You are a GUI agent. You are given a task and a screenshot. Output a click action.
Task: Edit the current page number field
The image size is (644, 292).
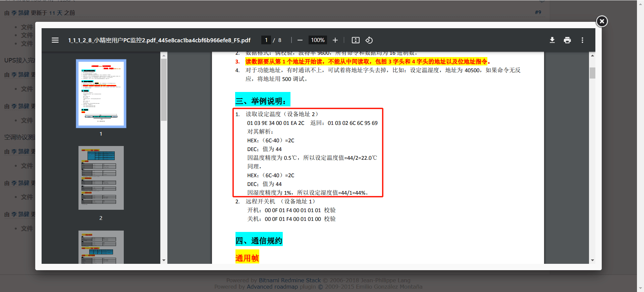click(x=266, y=40)
